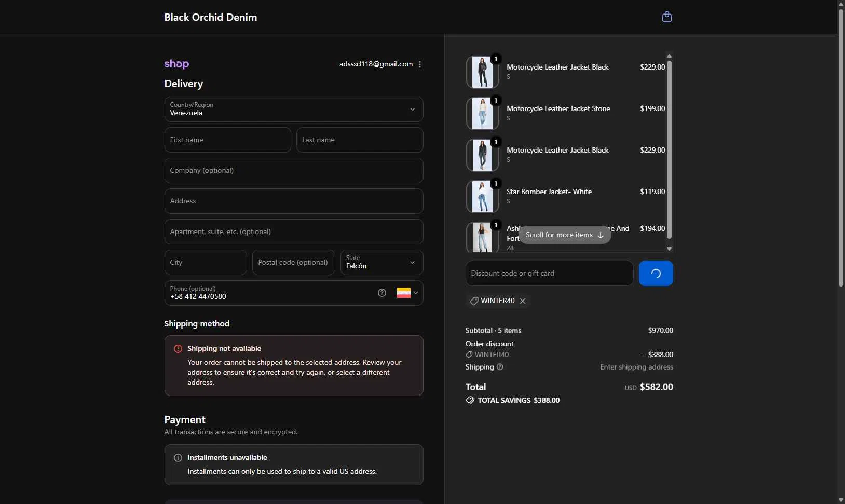
Task: Click the Last name field
Action: click(x=360, y=140)
